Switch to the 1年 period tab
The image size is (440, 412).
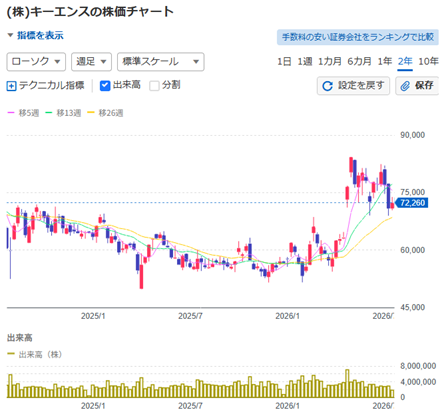[x=385, y=61]
